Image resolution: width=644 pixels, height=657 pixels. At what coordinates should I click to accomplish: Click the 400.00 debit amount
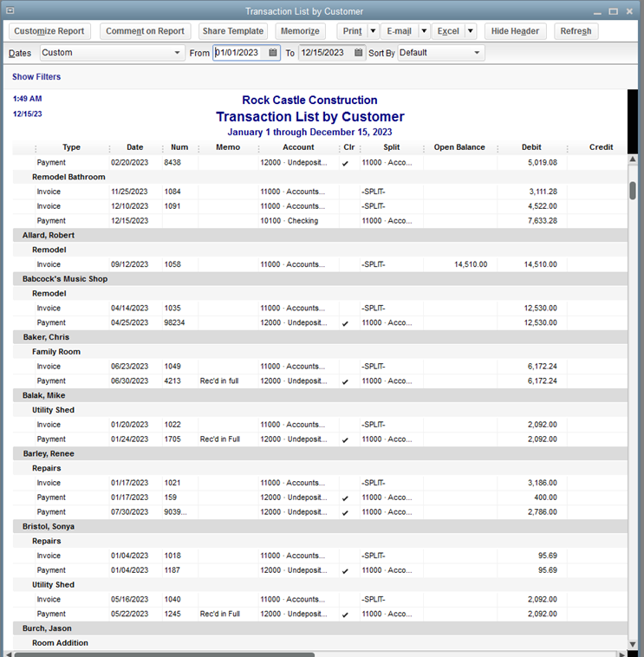coord(545,498)
